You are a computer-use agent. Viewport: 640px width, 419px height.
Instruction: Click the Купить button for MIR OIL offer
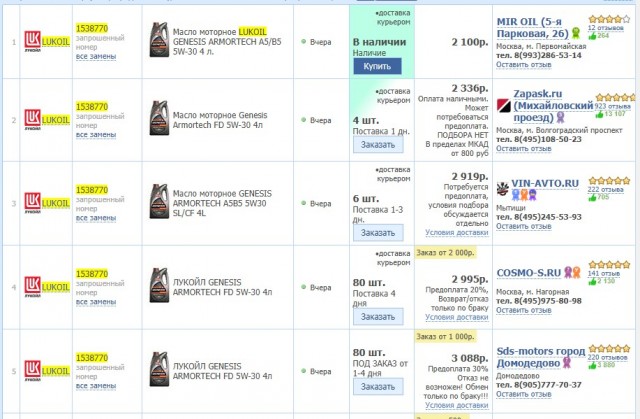pos(377,66)
